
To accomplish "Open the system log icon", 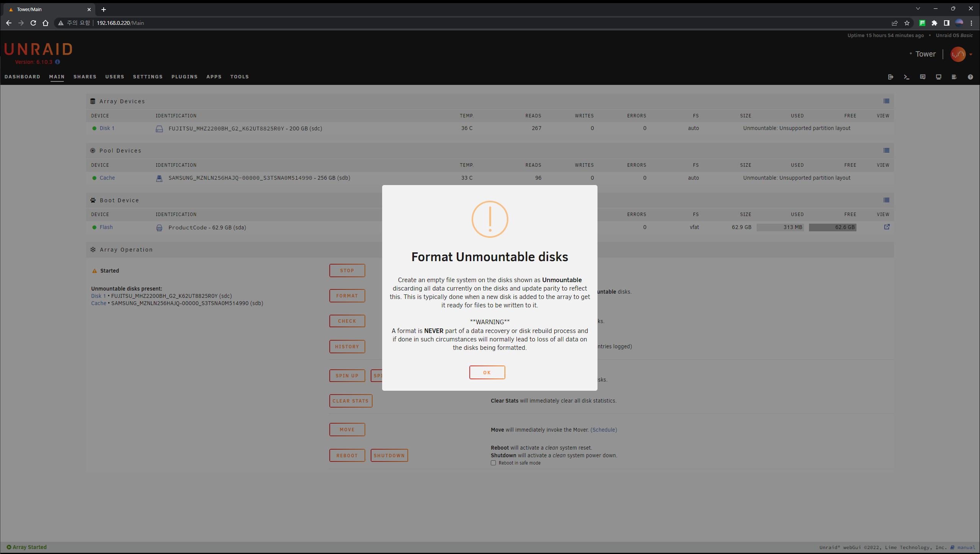I will coord(954,77).
